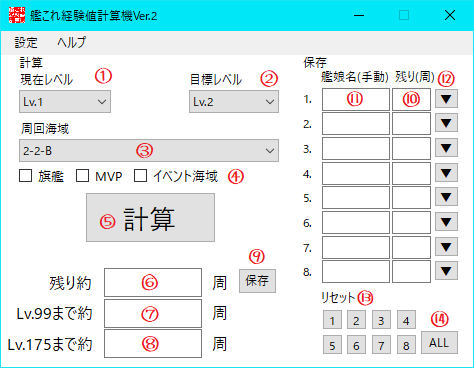Click the black triangle button for save row 8
This screenshot has width=474, height=368.
point(446,271)
